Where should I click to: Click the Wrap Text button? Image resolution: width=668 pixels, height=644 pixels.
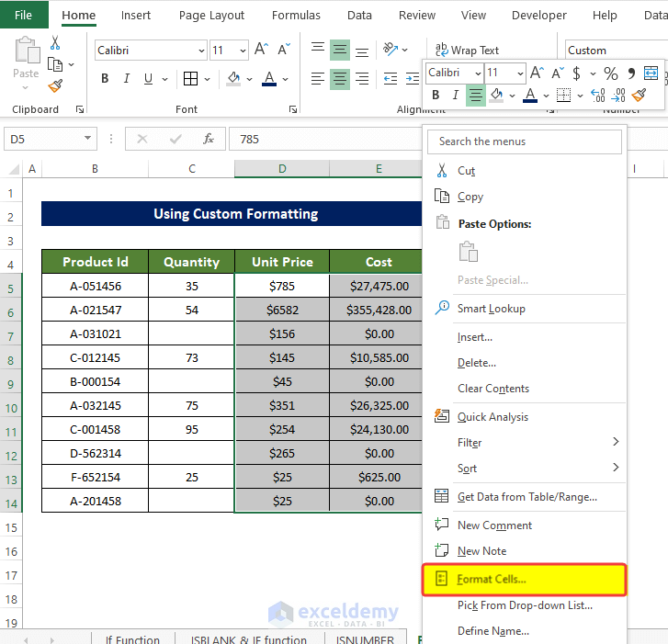click(467, 51)
